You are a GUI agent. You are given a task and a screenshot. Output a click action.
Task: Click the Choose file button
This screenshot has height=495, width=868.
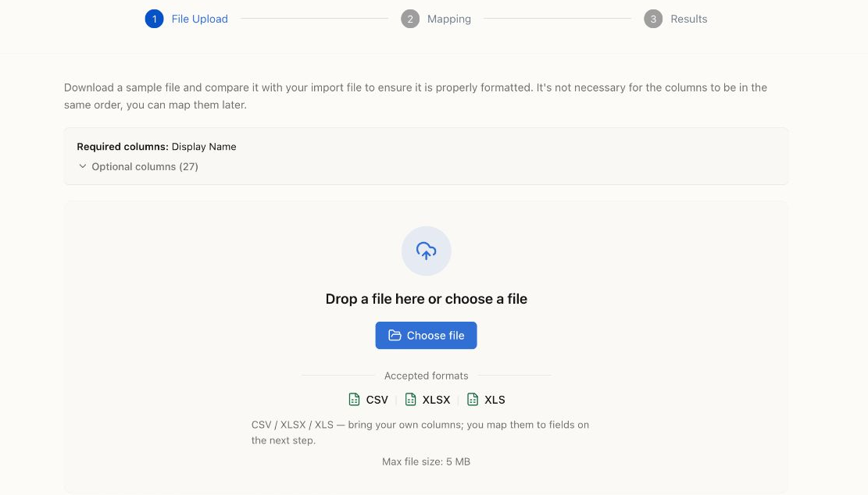(427, 335)
